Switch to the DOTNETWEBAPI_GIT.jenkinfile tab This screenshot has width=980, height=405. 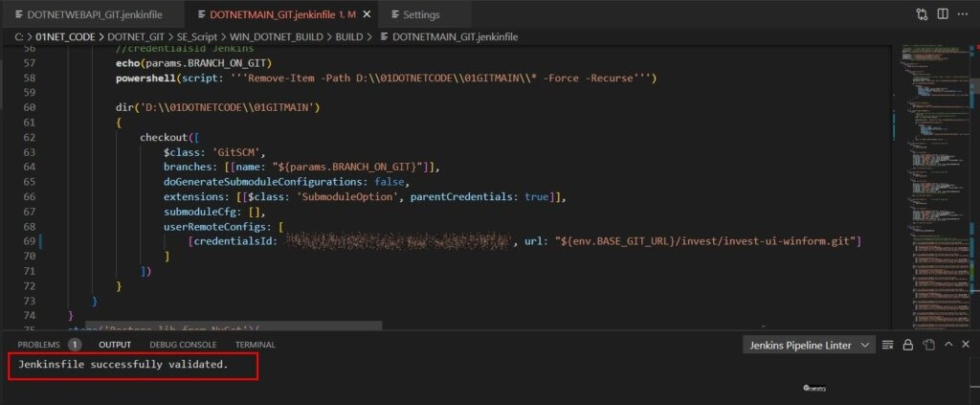coord(95,14)
